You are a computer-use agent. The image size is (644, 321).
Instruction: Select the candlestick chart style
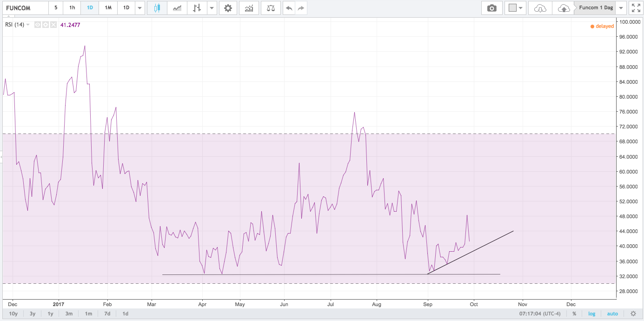(157, 8)
